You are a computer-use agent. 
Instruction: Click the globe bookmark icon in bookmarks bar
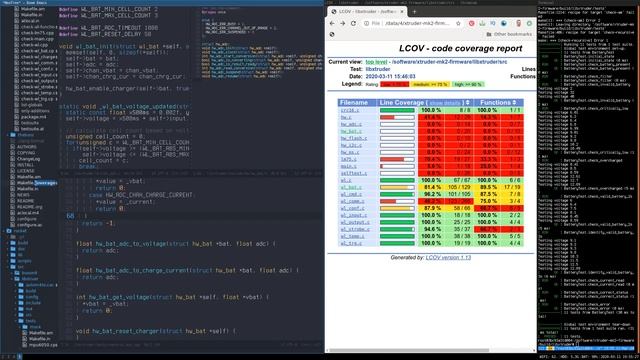pos(332,34)
